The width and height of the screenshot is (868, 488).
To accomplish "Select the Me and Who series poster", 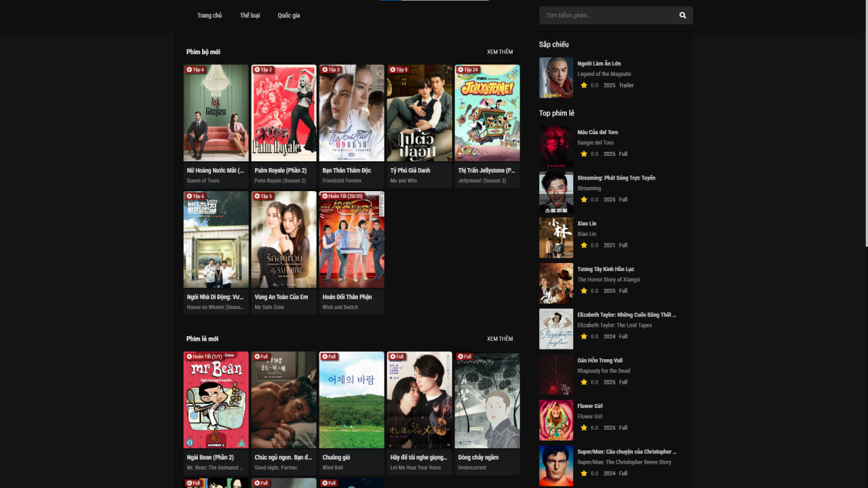I will click(x=419, y=114).
